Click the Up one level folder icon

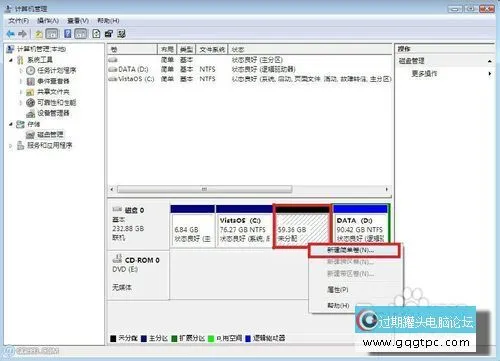coord(39,34)
